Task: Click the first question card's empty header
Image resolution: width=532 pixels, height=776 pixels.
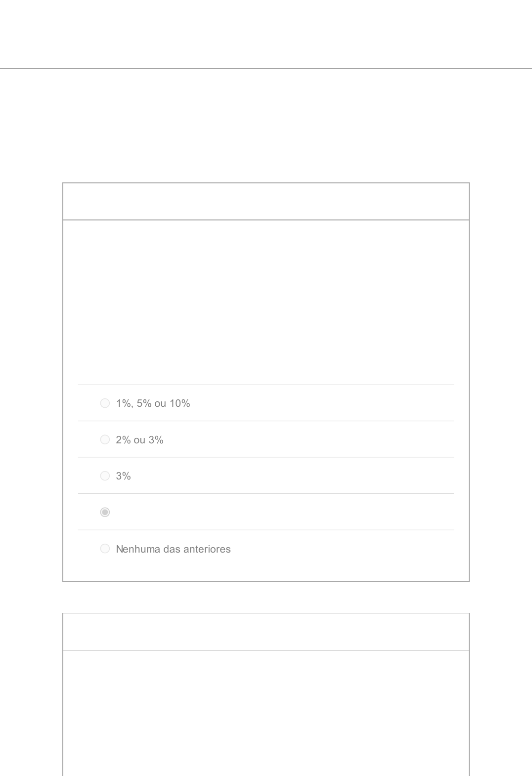Action: click(x=266, y=201)
